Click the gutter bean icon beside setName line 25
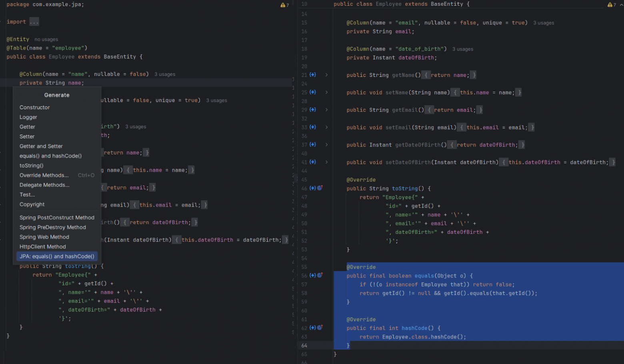This screenshot has width=624, height=364. click(x=313, y=92)
